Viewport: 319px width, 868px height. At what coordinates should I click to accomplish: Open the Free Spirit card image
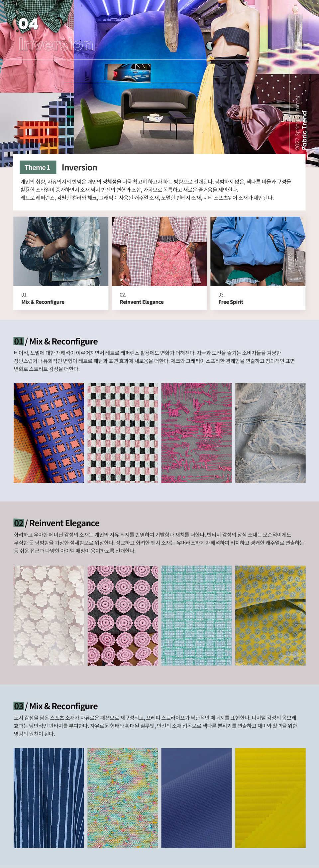[x=258, y=251]
